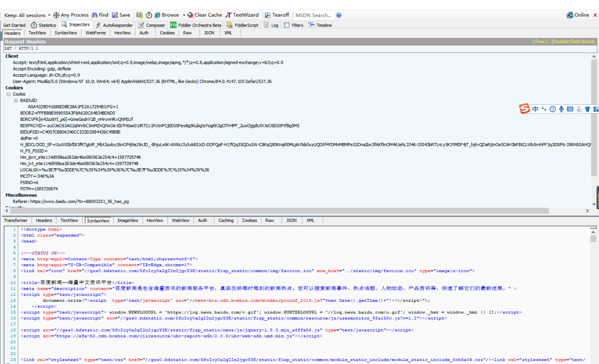The height and width of the screenshot is (364, 599).
Task: Click Clear Cache in the toolbar
Action: pos(205,15)
